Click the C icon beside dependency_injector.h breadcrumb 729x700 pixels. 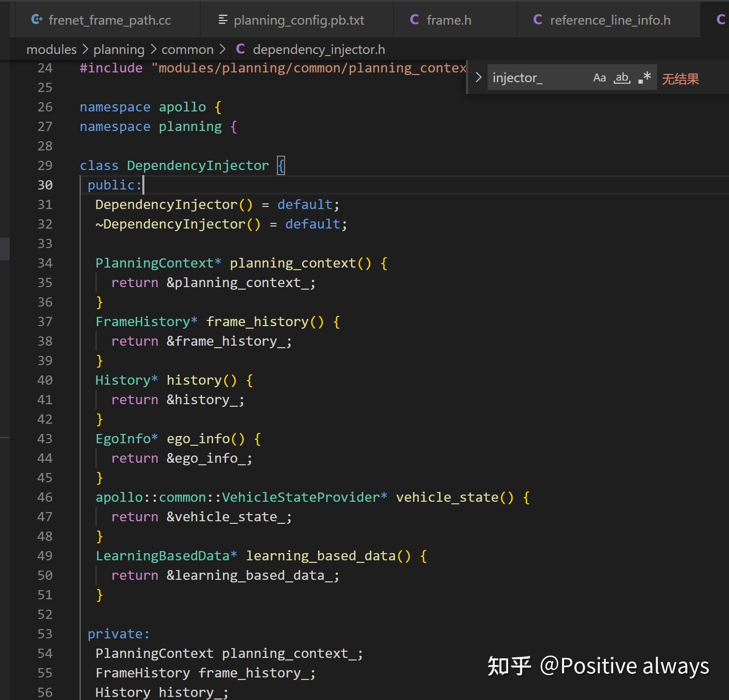pos(240,49)
